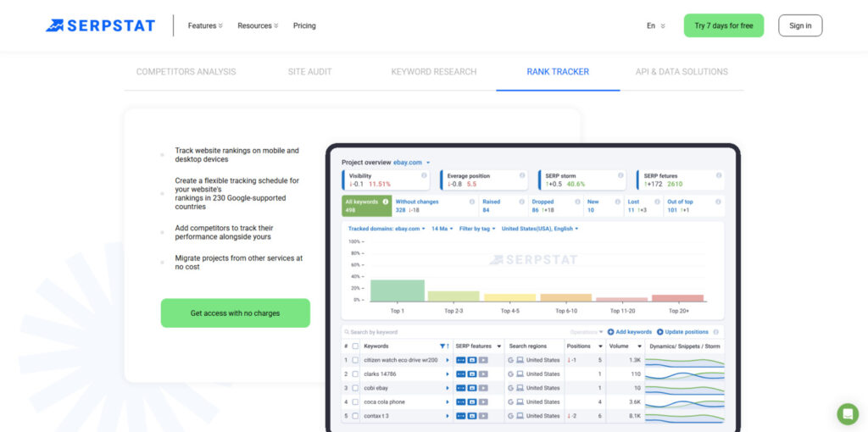The width and height of the screenshot is (868, 432).
Task: Switch to the API & Data Solutions tab
Action: pos(682,72)
